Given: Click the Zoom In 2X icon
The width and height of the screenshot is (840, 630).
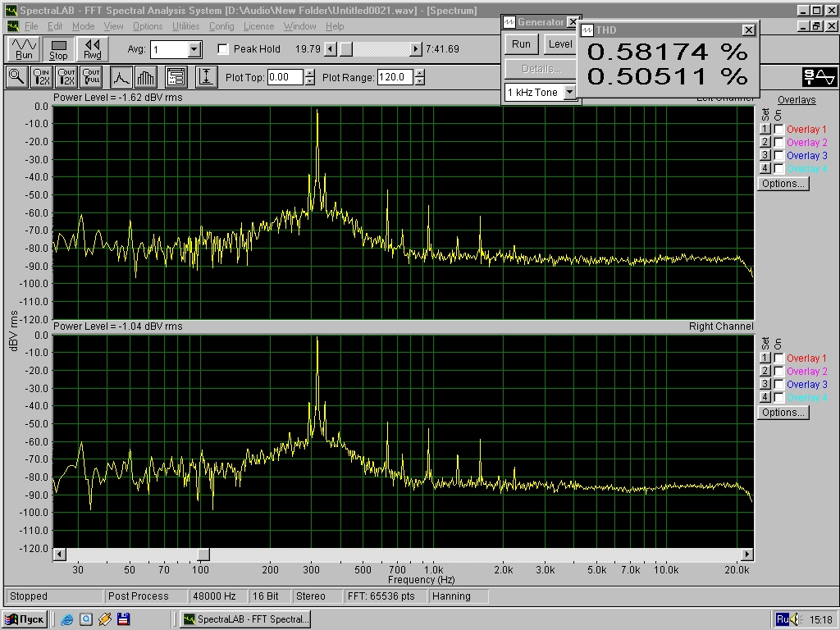Looking at the screenshot, I should coord(41,77).
